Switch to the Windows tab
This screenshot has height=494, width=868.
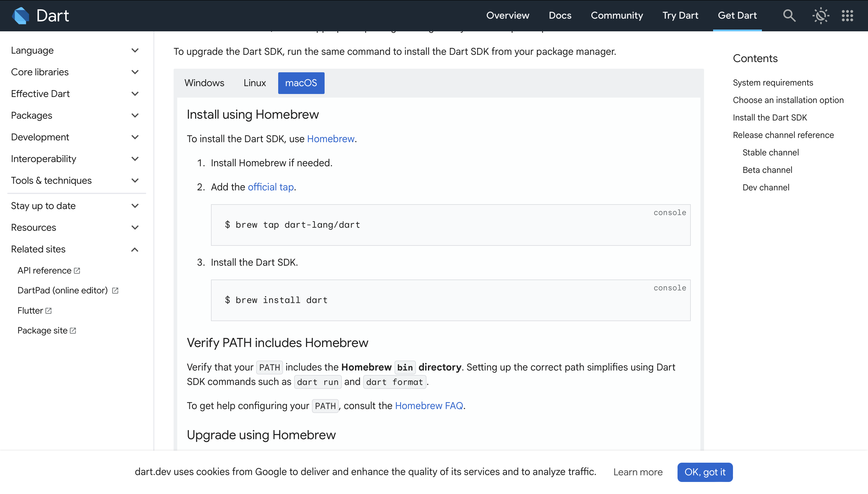(204, 83)
